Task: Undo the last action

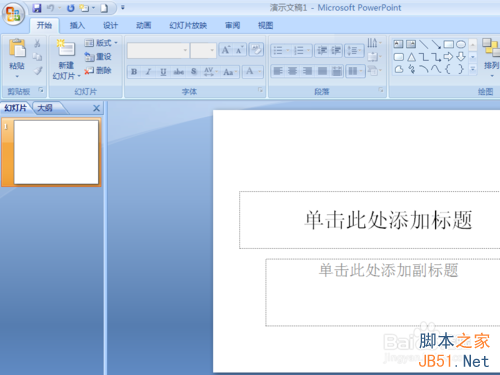Action: (x=51, y=8)
